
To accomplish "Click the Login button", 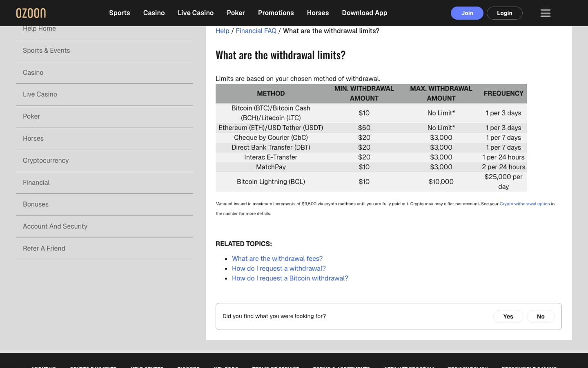I will coord(505,13).
